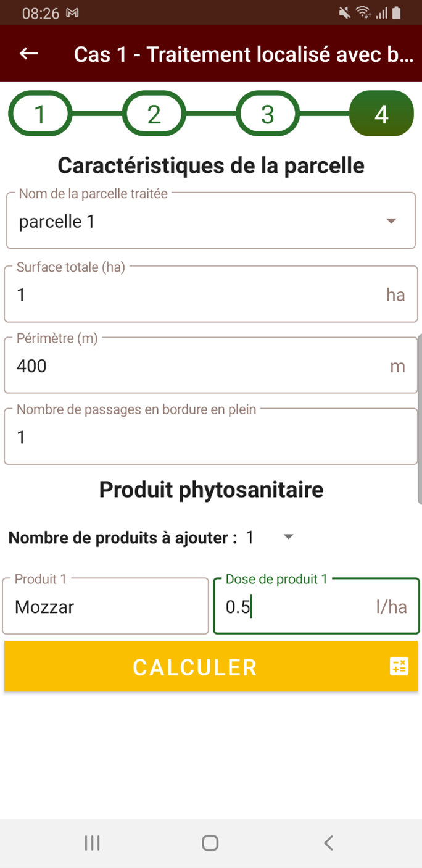Screen dimensions: 422x868
Task: Tap the battery icon in status bar
Action: point(397,12)
